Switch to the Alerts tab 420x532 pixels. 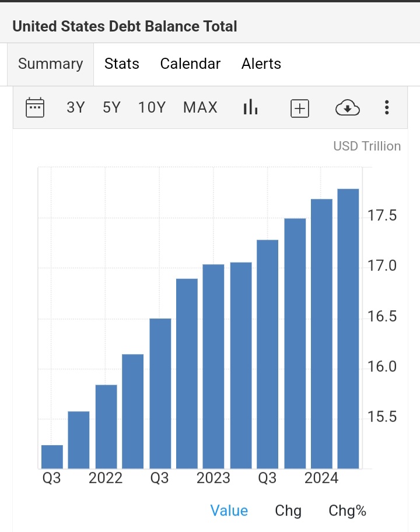261,64
